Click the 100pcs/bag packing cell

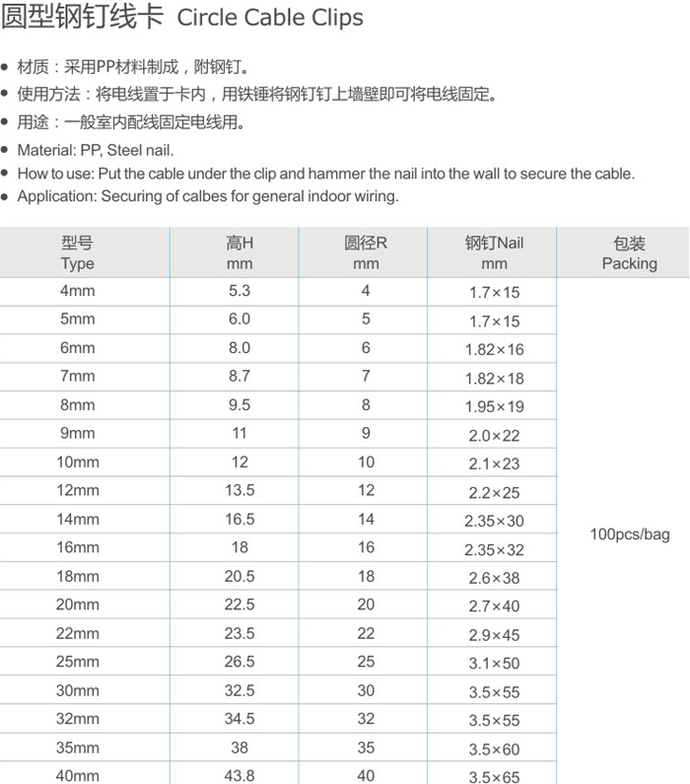(629, 534)
